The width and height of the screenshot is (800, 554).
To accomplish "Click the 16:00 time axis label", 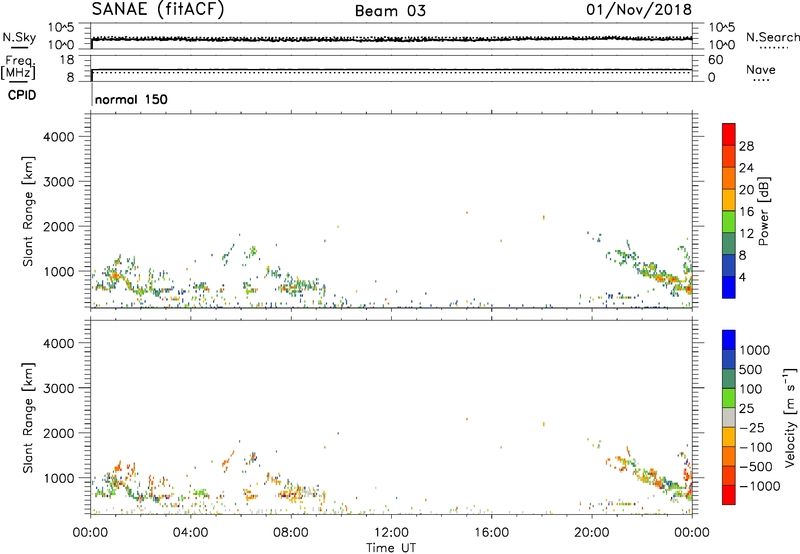I will (x=491, y=533).
